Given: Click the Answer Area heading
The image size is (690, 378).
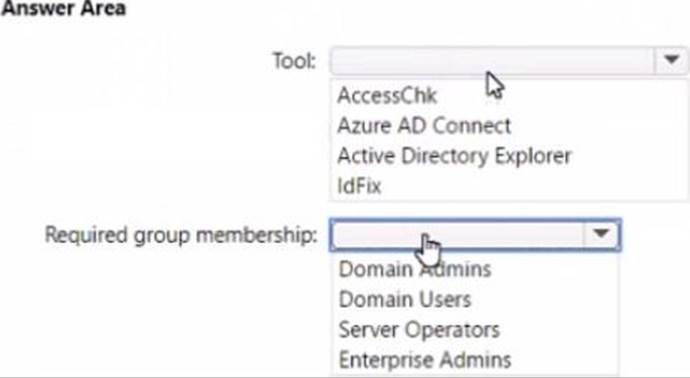Looking at the screenshot, I should click(63, 8).
